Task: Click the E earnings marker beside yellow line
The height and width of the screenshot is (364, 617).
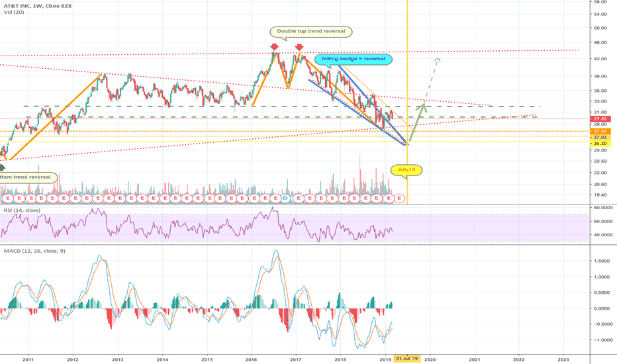Action: tap(399, 199)
